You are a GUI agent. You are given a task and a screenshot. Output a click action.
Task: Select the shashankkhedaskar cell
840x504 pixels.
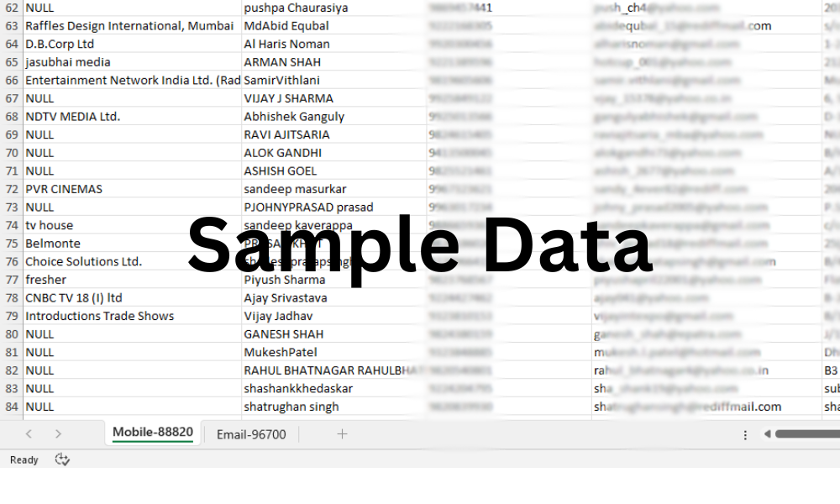(x=334, y=388)
